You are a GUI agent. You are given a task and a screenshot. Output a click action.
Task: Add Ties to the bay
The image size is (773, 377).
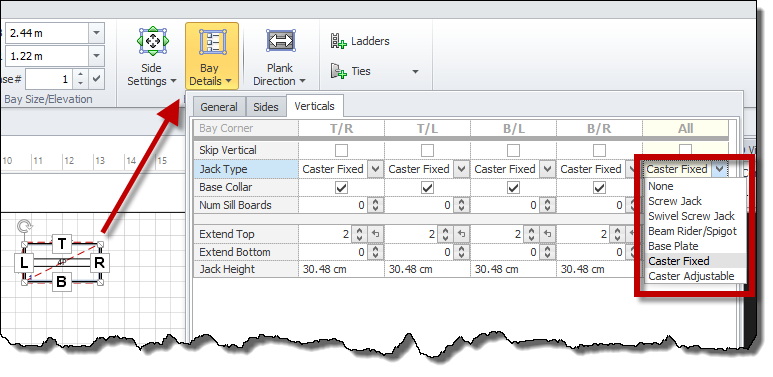coord(351,71)
